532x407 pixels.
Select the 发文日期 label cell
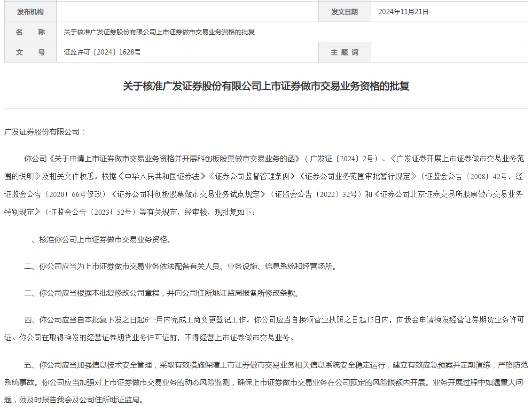pyautogui.click(x=344, y=12)
